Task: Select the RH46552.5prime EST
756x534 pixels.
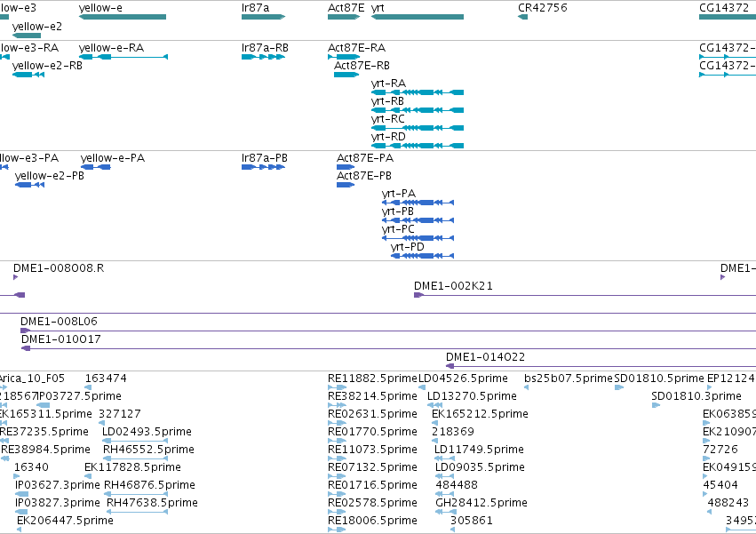Action: click(x=149, y=450)
